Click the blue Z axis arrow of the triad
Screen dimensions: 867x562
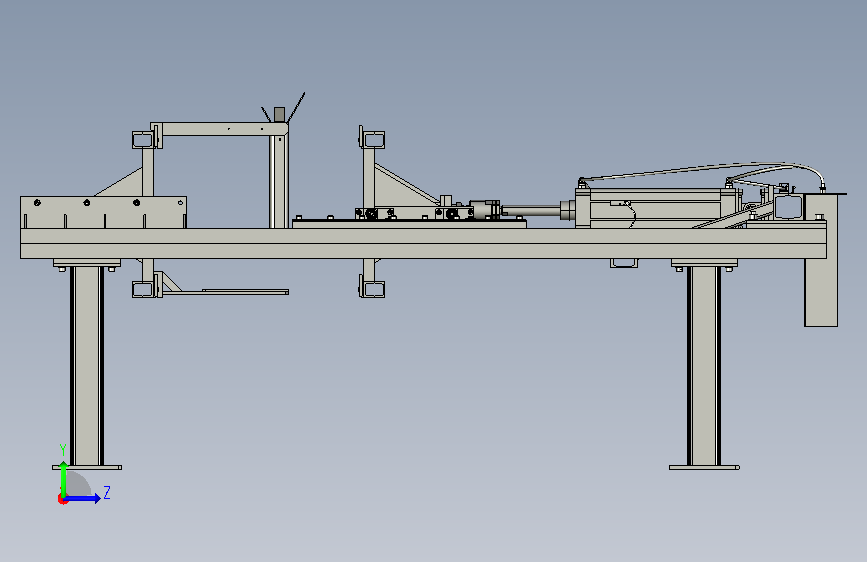click(x=83, y=498)
